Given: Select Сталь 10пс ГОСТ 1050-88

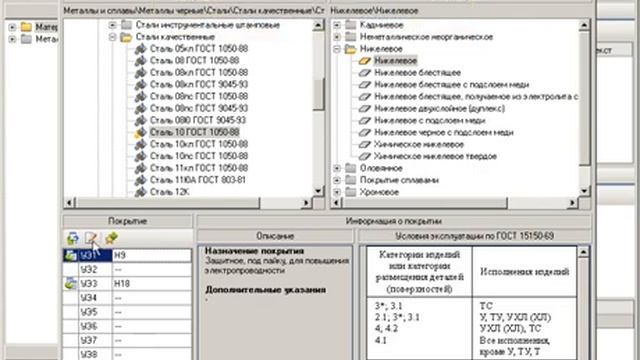Looking at the screenshot, I should point(199,156).
